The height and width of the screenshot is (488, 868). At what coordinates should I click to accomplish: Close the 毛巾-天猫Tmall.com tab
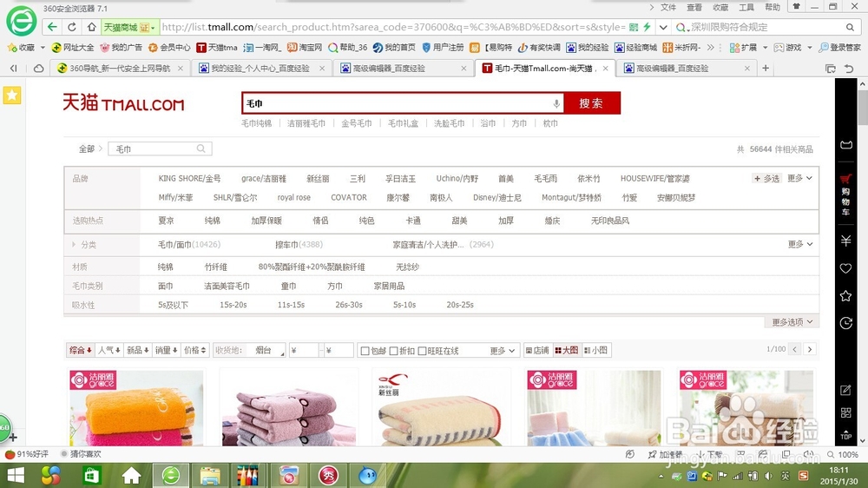coord(606,68)
